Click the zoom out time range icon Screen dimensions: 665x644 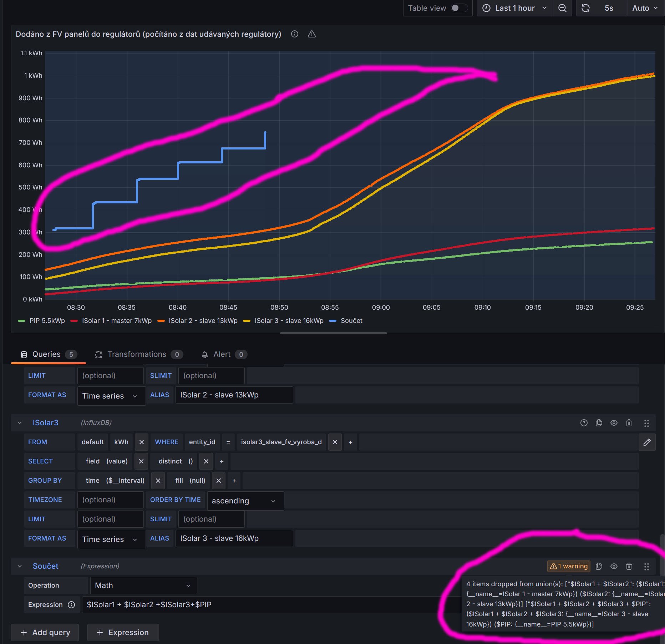pos(562,8)
